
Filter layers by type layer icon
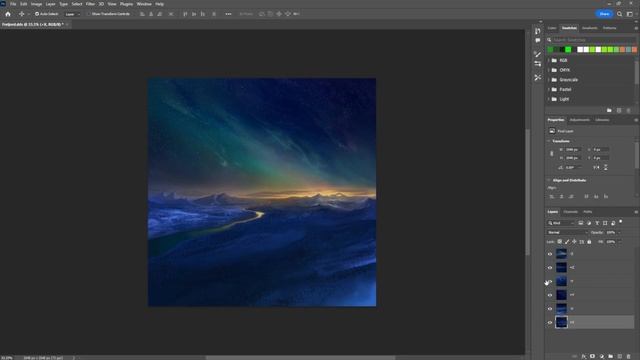[597, 223]
